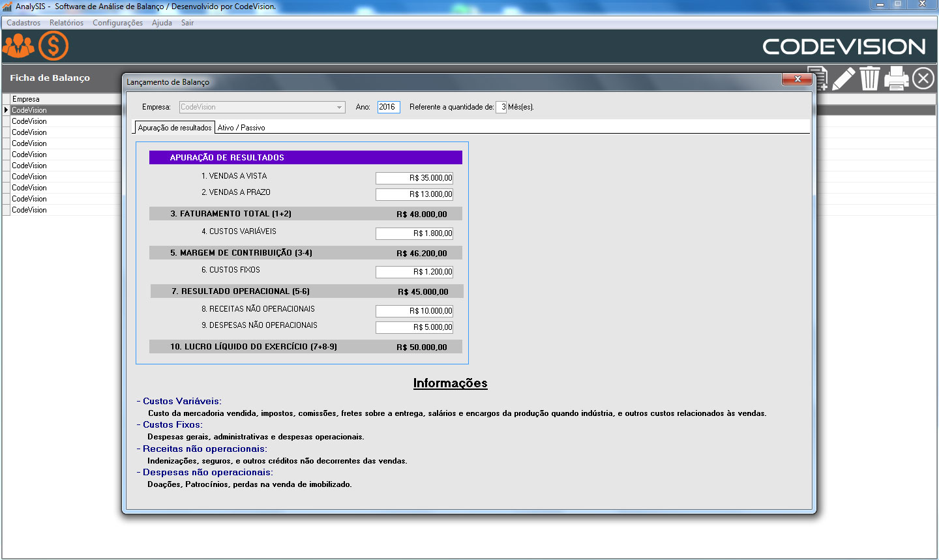The height and width of the screenshot is (560, 939).
Task: Click the orange dollar balance icon
Action: (53, 46)
